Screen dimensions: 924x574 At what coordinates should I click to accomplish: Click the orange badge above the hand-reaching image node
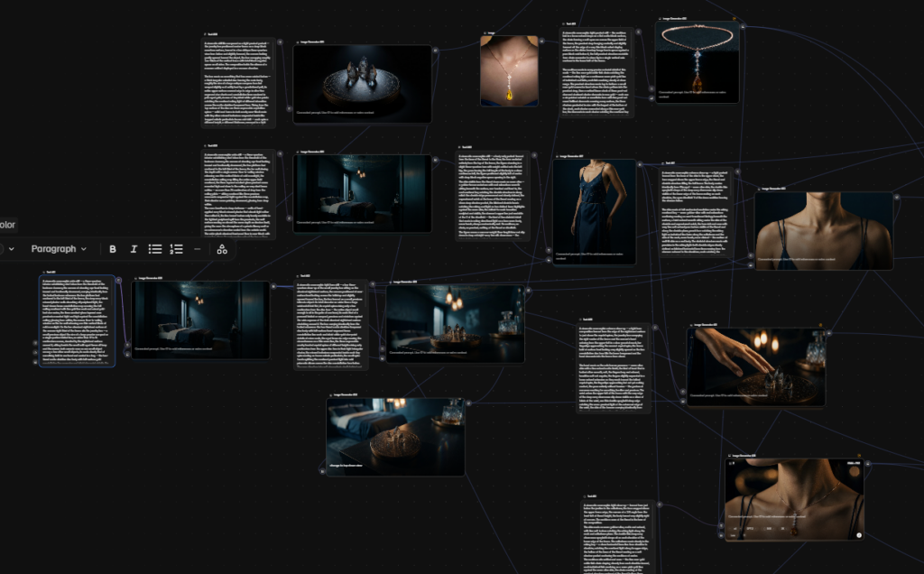pos(820,325)
